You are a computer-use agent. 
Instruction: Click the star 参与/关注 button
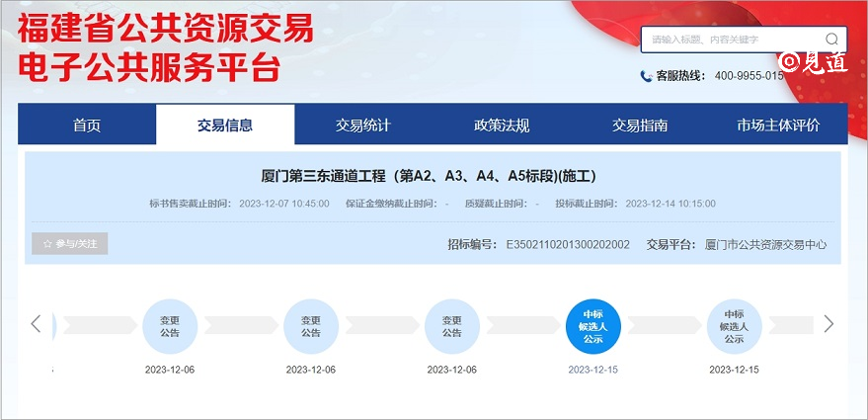[x=70, y=243]
